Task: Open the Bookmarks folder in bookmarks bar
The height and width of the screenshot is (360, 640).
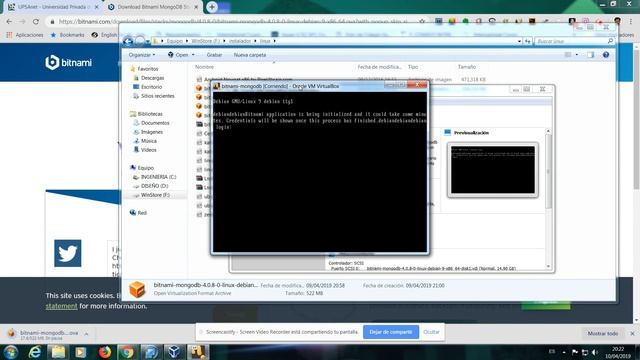Action: point(67,35)
